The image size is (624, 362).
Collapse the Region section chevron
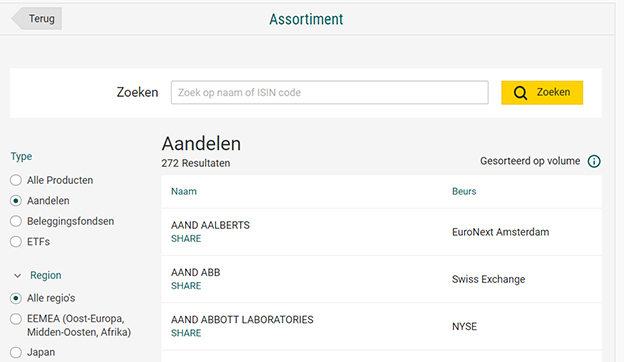[x=17, y=275]
